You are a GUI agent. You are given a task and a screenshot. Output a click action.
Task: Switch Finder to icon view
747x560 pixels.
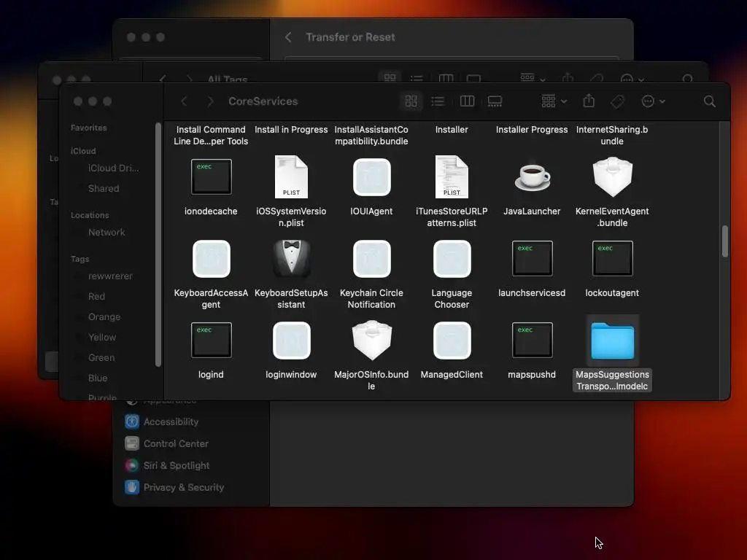click(411, 101)
